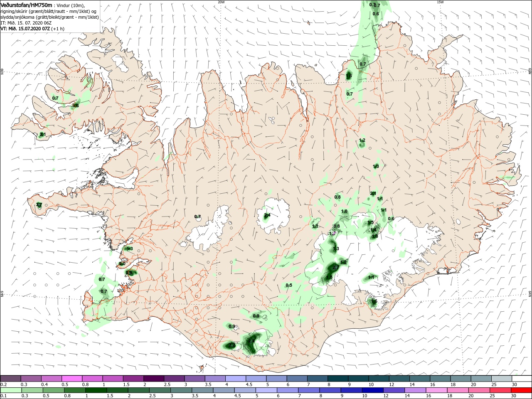
Task: Click the lightest green swatch between 0.1 and 0.3
Action: pos(10,390)
